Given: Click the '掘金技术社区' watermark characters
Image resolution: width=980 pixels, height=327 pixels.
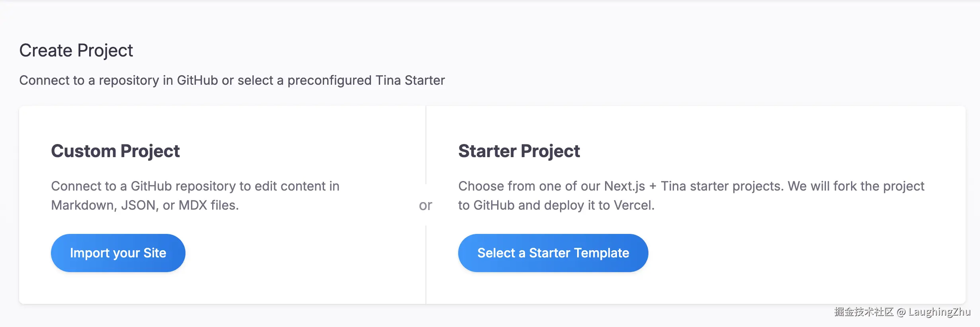Looking at the screenshot, I should coord(864,312).
